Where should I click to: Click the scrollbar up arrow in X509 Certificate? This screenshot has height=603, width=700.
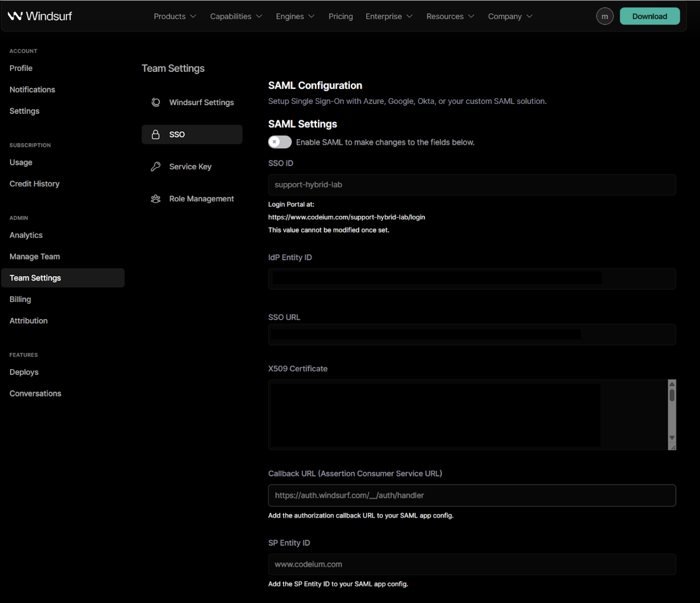click(672, 384)
